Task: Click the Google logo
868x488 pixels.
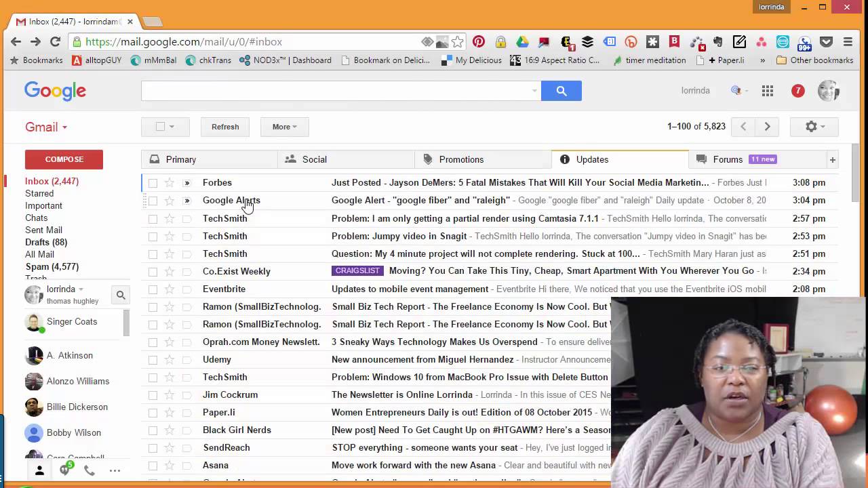Action: pos(55,91)
